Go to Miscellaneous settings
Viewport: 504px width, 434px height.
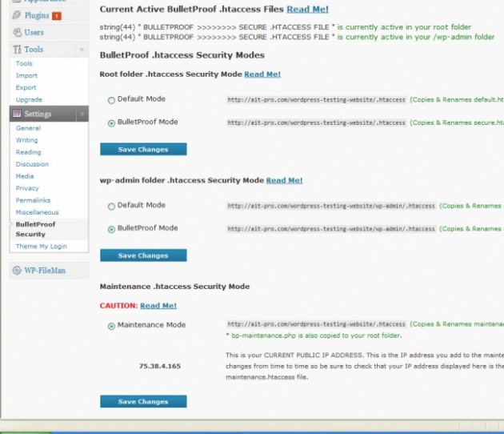(38, 212)
